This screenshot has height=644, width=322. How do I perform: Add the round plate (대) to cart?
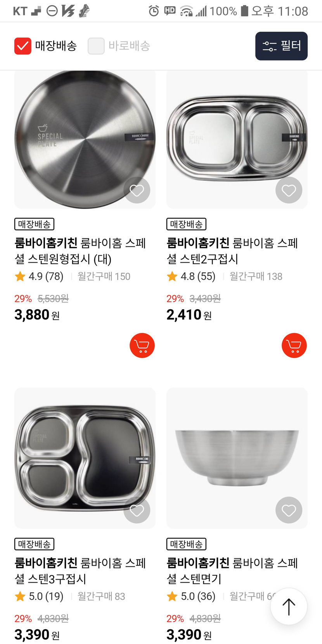pyautogui.click(x=142, y=345)
